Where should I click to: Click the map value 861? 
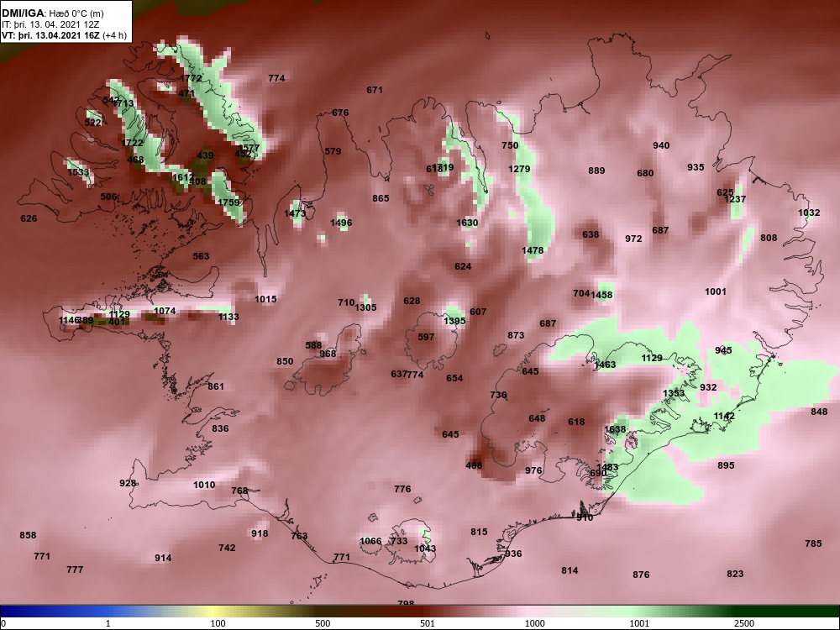[x=216, y=386]
